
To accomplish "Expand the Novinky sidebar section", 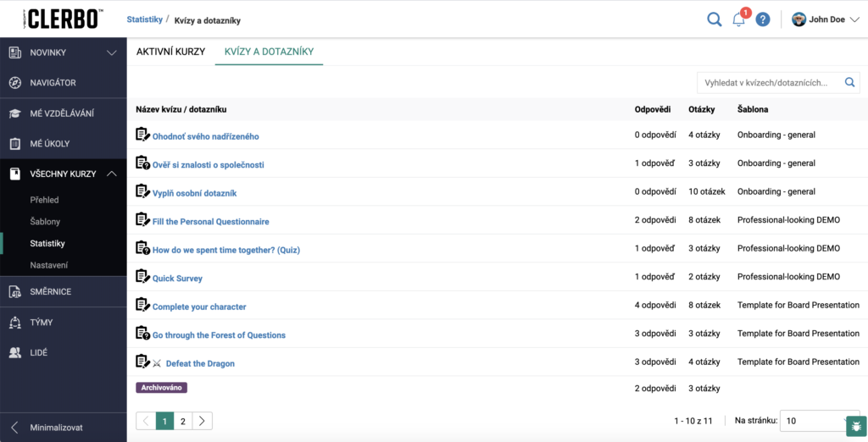I will 112,53.
